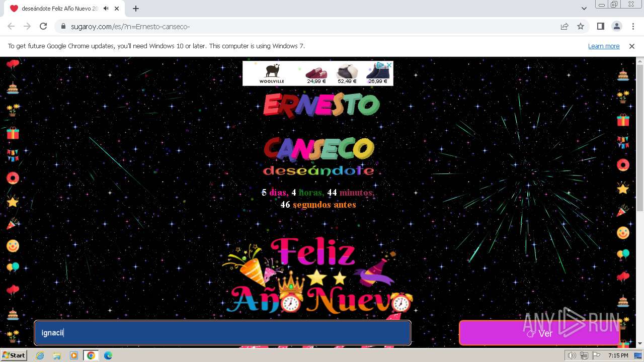Launch Internet Explorer from taskbar
This screenshot has width=644, height=362.
tap(40, 355)
